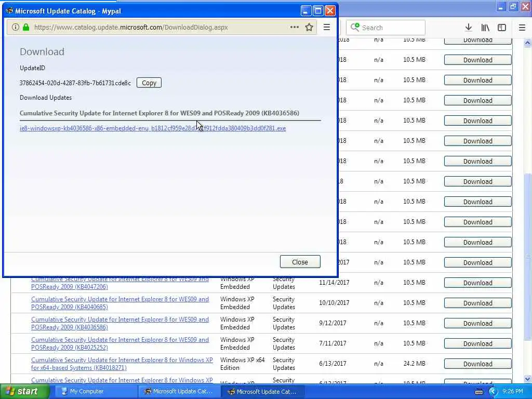Screen dimensions: 532x399
Task: Click the UpdateID value 37862454-020d-4287-83fb-7b61731cde8c
Action: click(75, 83)
